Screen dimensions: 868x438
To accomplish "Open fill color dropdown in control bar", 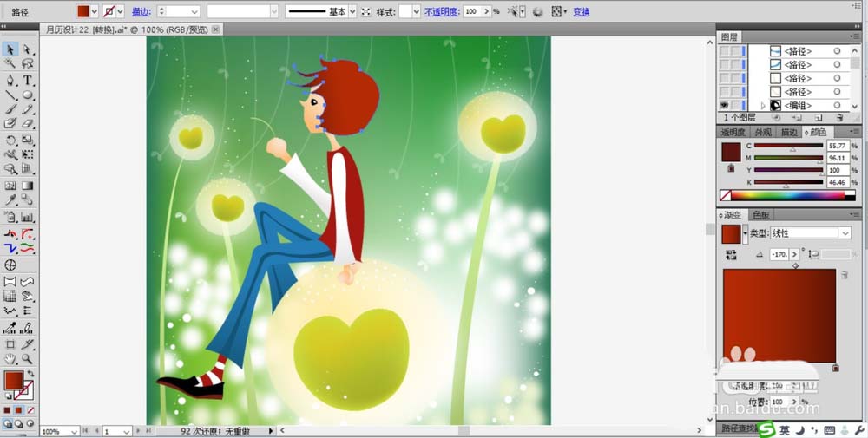I will click(x=94, y=11).
